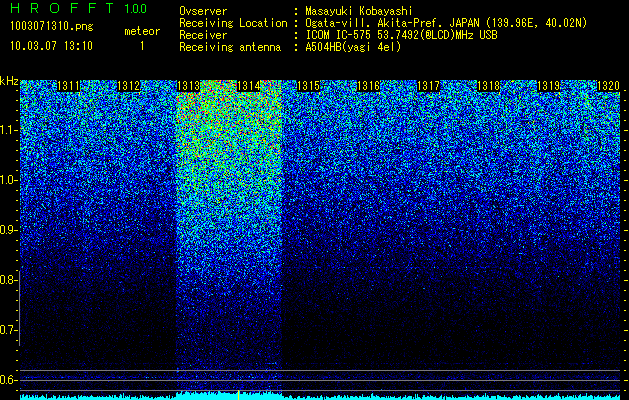Screen dimensions: 629x400
Task: Click the date stamp 10.03.07 13:10
Action: point(51,46)
